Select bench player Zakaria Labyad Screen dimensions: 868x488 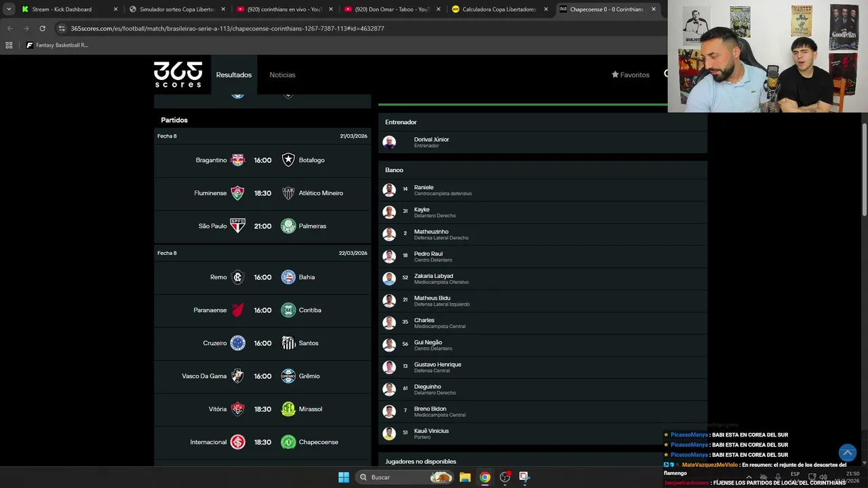[x=542, y=279]
